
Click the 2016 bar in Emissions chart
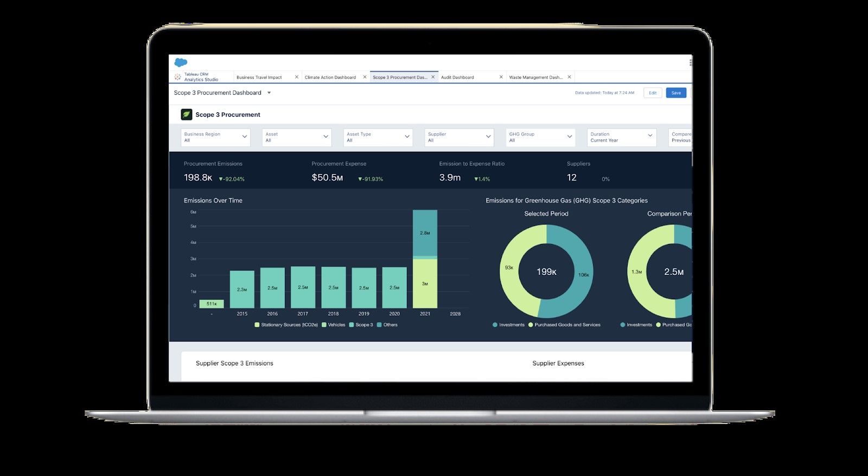[272, 288]
